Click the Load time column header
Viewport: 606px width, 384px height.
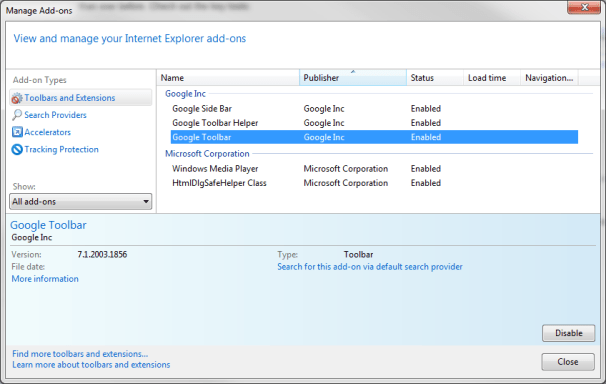[492, 78]
